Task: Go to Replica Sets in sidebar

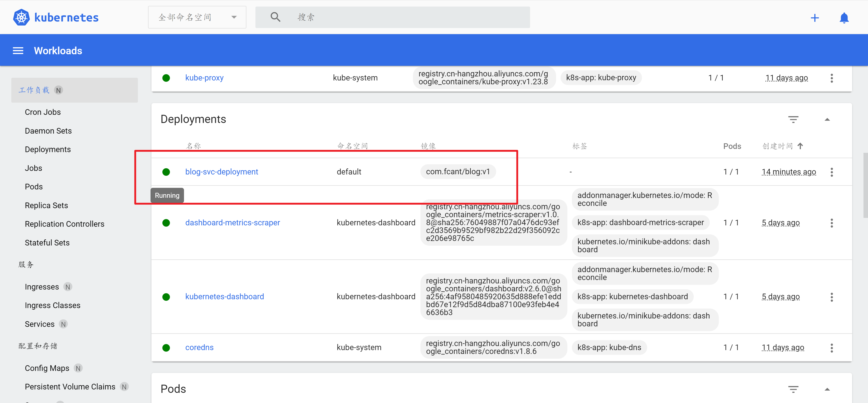Action: [46, 205]
